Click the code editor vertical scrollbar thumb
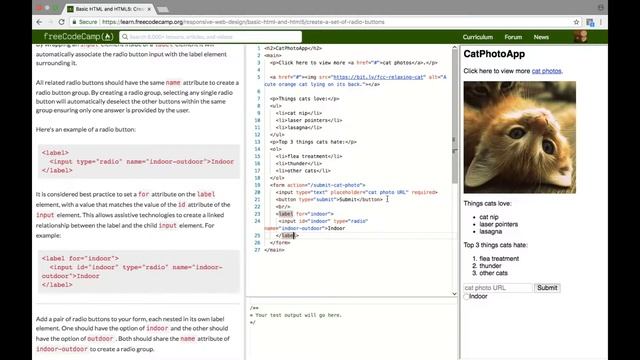 pyautogui.click(x=455, y=117)
